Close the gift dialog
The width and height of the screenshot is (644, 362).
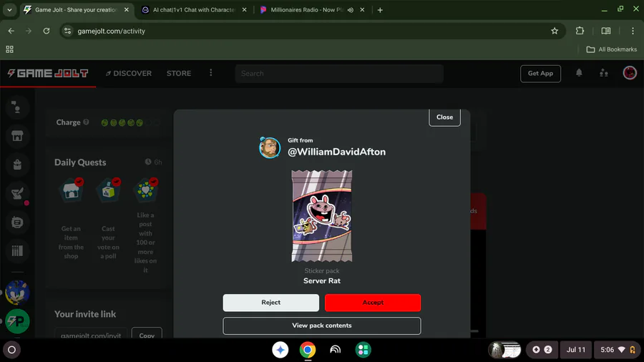pyautogui.click(x=444, y=117)
